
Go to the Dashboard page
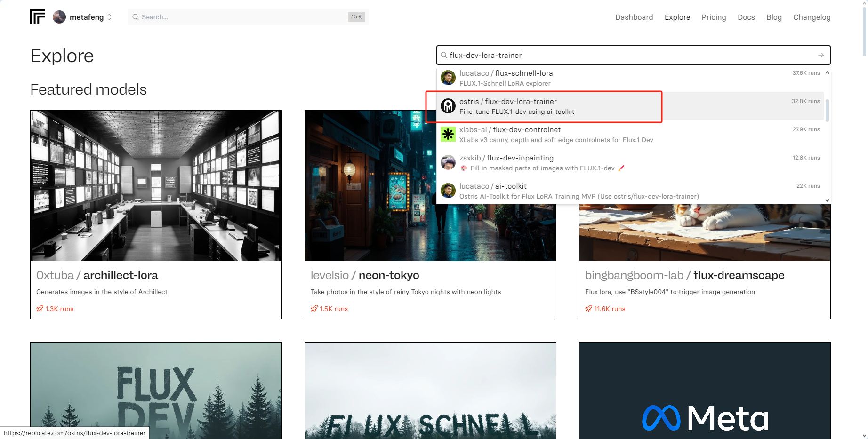(x=634, y=17)
